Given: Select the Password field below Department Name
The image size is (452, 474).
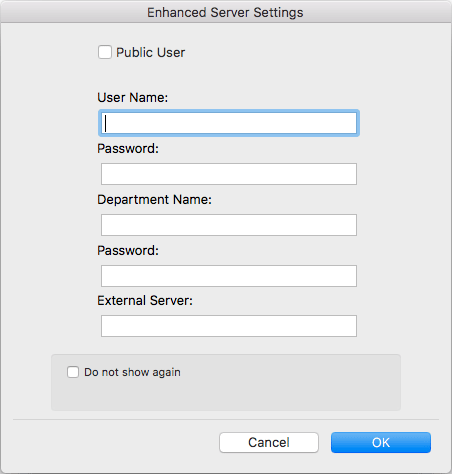Looking at the screenshot, I should point(229,276).
